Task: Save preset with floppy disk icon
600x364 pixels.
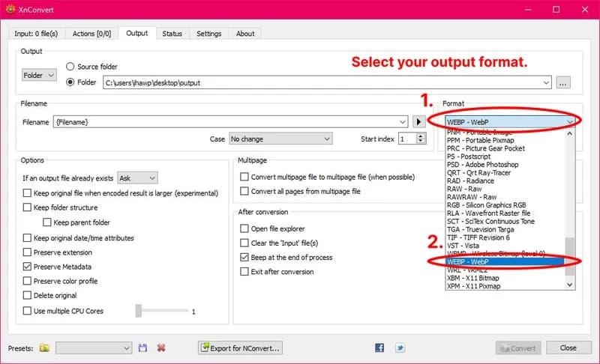Action: point(142,348)
